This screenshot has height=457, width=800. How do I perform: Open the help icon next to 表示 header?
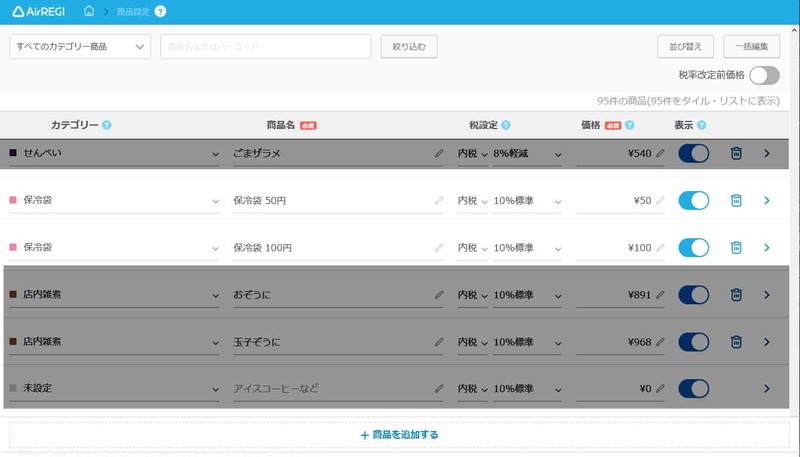pyautogui.click(x=702, y=125)
